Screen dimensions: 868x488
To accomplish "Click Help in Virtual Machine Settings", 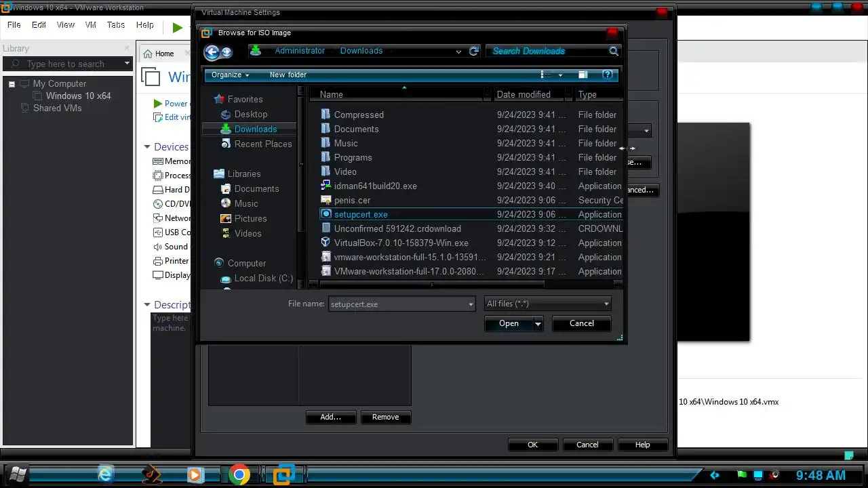I will pos(643,445).
